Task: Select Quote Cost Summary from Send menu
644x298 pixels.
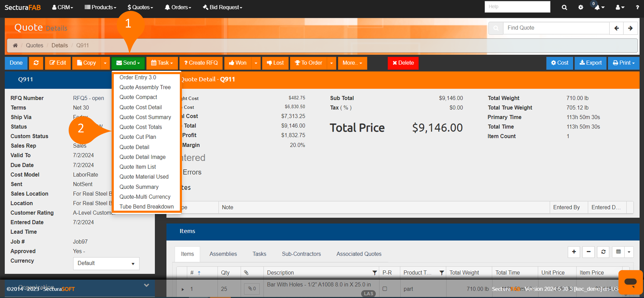Action: point(145,117)
